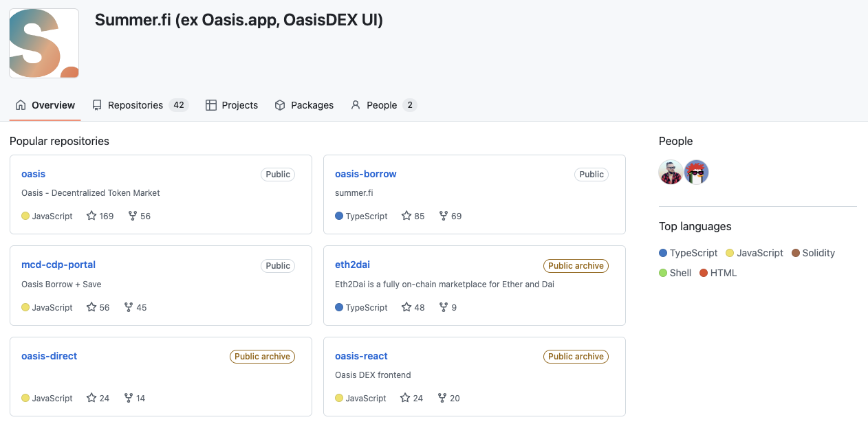Click the Summer.fi organization title text
868x424 pixels.
point(239,21)
